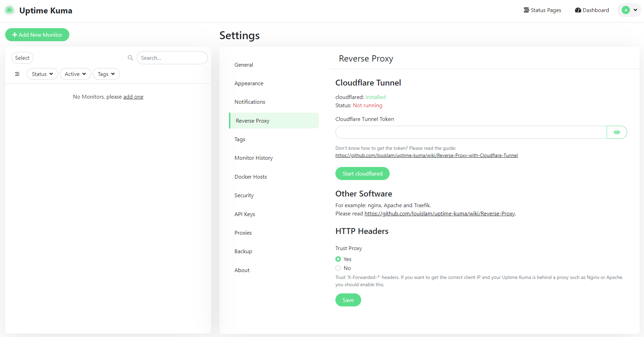Open Monitor History settings section
The height and width of the screenshot is (337, 644).
274,158
